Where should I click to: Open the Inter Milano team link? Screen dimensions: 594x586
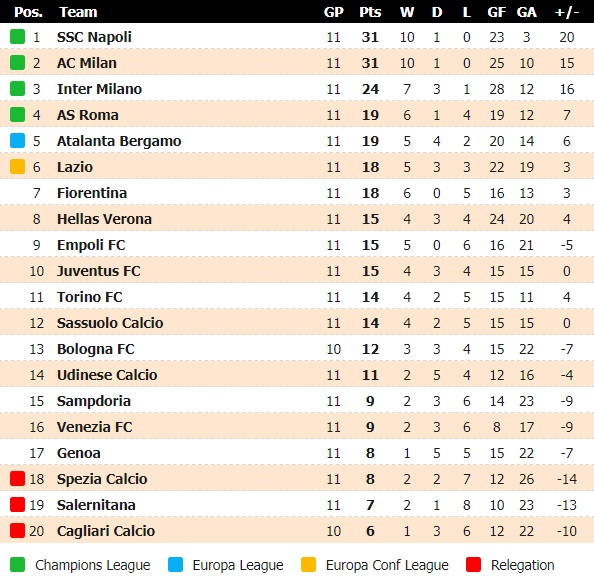99,89
